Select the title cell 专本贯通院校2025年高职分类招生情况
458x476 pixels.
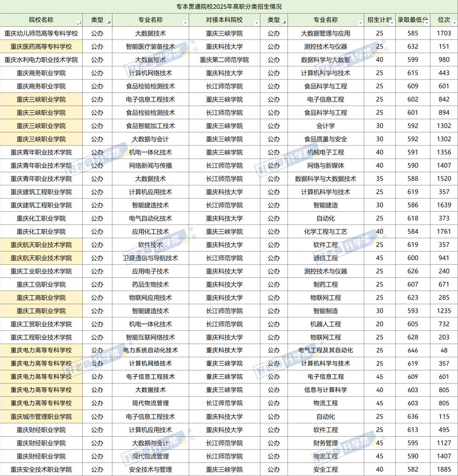pyautogui.click(x=229, y=7)
